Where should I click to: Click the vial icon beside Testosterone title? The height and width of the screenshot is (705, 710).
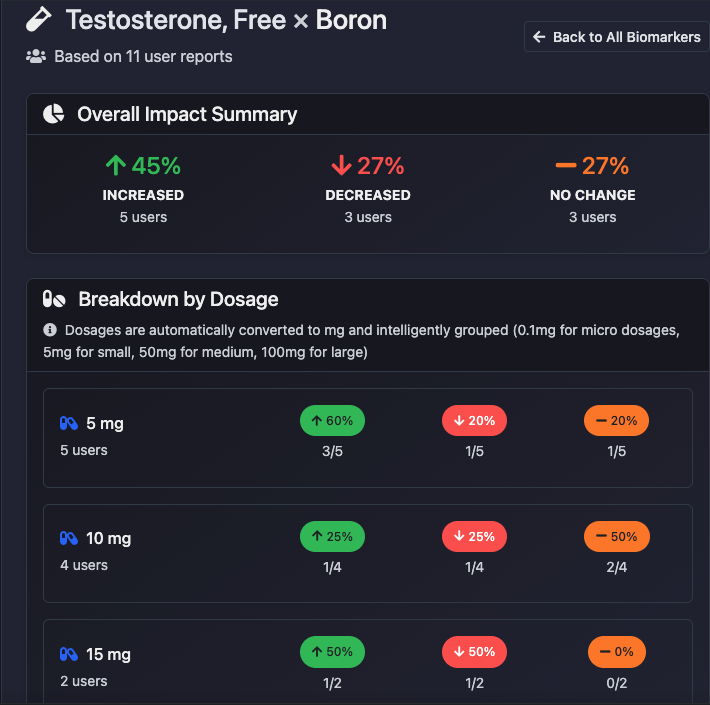pyautogui.click(x=39, y=19)
